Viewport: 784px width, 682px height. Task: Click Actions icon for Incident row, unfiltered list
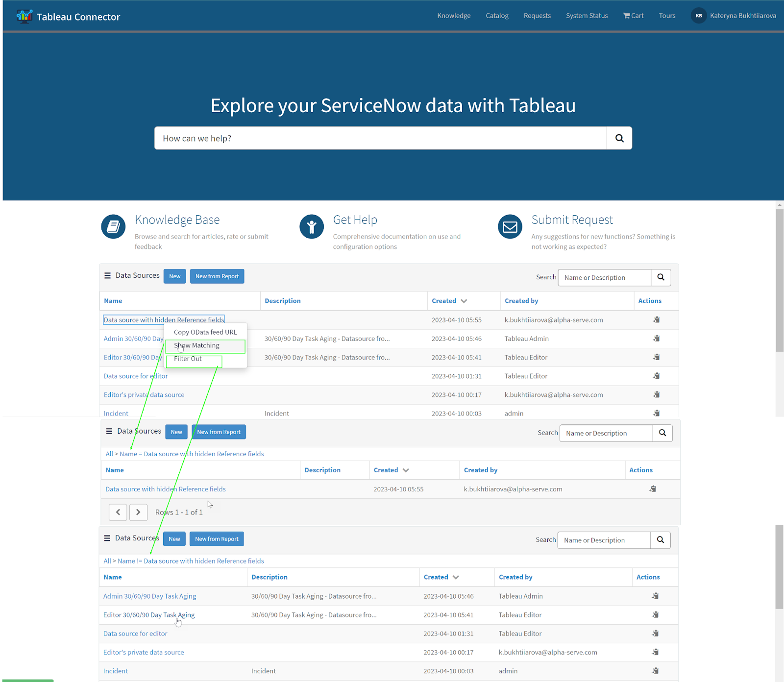pyautogui.click(x=656, y=413)
